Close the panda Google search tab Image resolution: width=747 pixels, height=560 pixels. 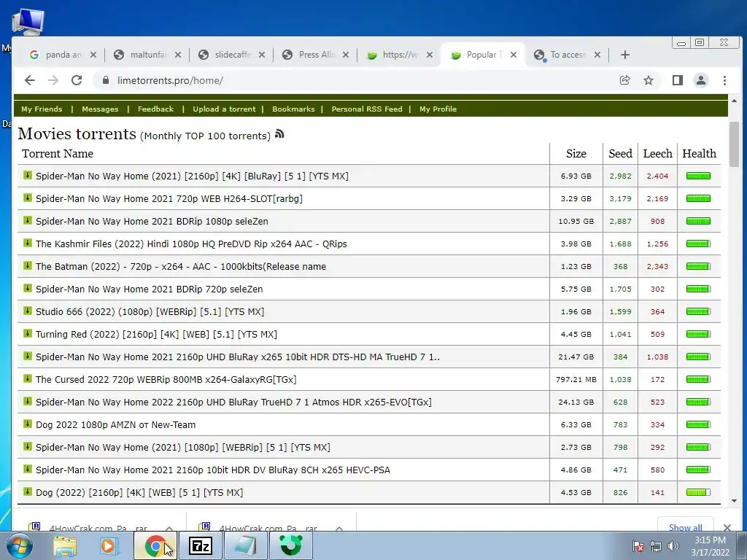click(x=93, y=55)
